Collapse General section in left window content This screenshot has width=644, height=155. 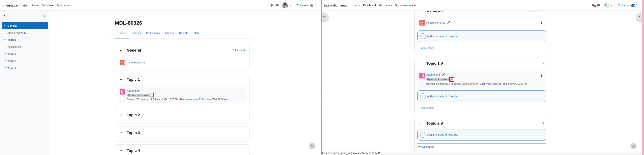point(121,50)
